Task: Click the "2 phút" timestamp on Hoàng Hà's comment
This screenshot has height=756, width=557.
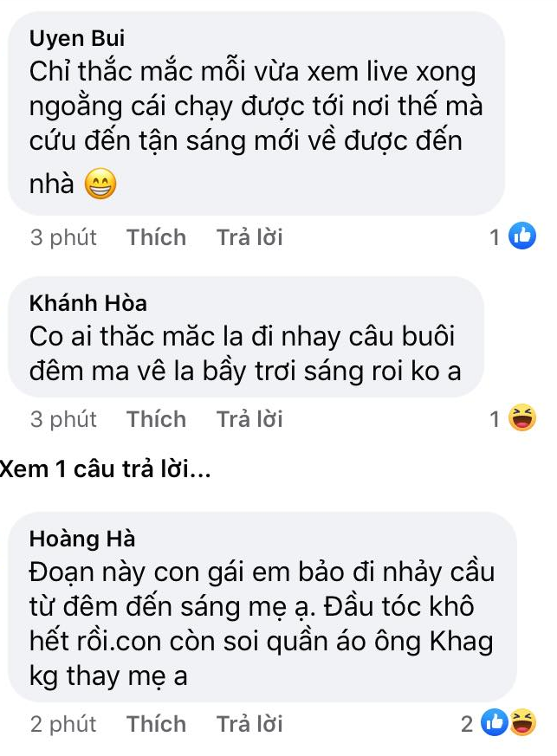Action: pyautogui.click(x=63, y=724)
